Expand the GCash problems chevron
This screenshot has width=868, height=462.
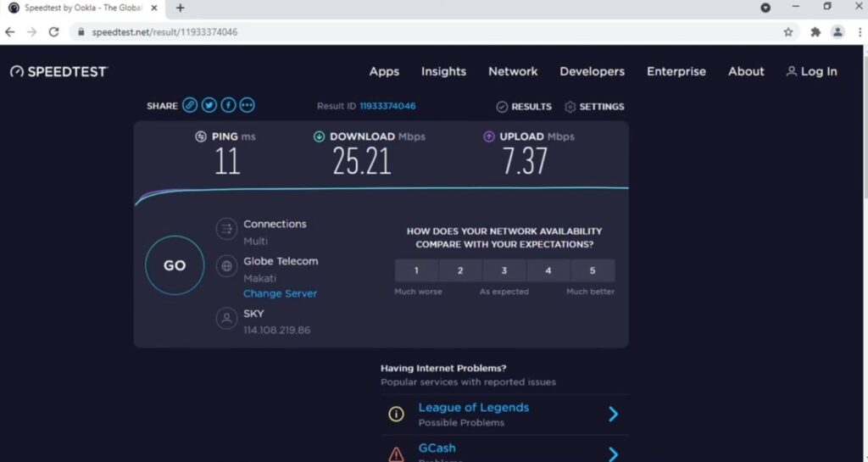click(x=613, y=454)
